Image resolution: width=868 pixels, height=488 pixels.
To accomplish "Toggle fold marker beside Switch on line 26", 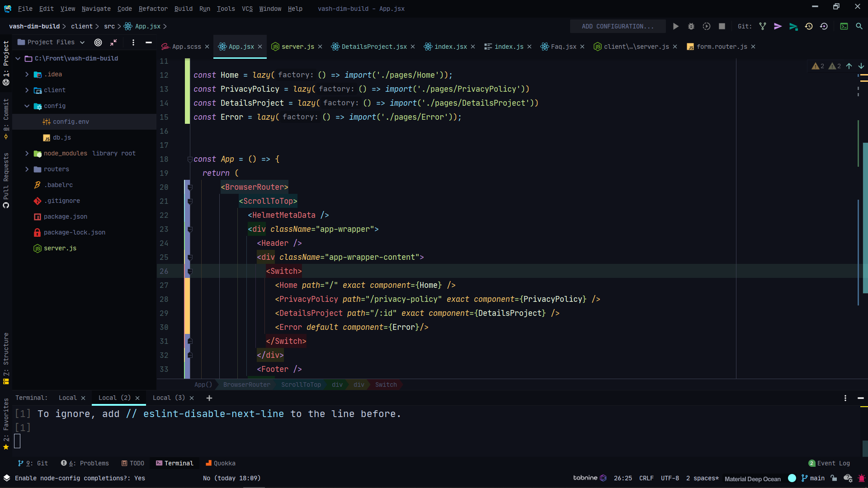I will coord(190,272).
